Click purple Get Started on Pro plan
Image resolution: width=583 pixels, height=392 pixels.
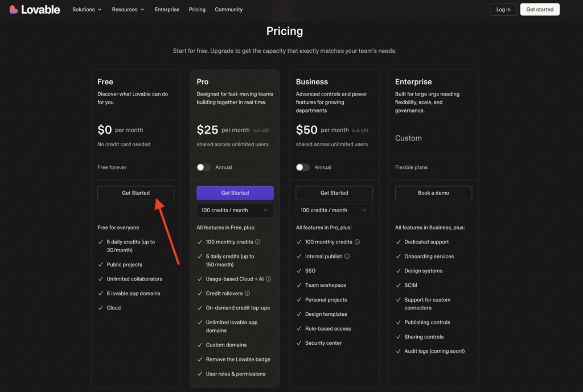pyautogui.click(x=235, y=193)
